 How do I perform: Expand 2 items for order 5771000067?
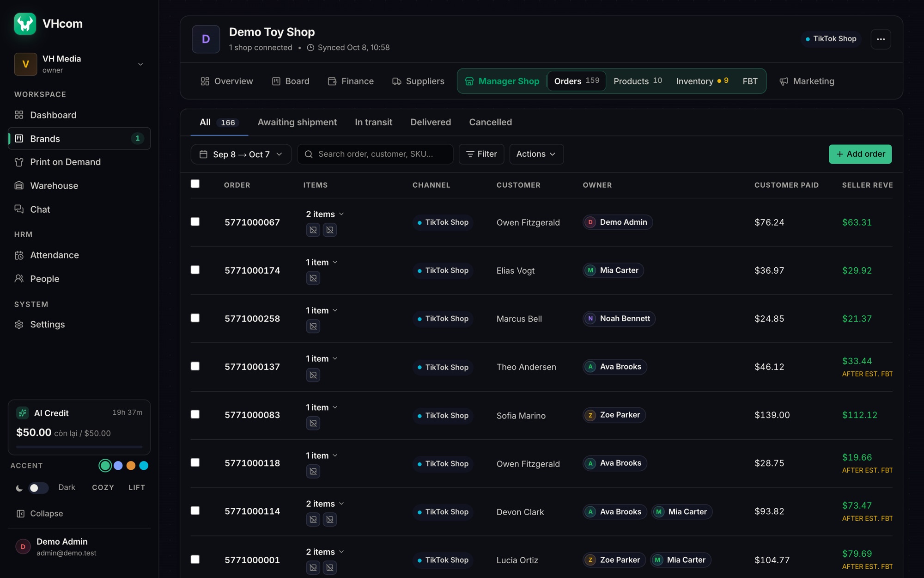(x=325, y=214)
